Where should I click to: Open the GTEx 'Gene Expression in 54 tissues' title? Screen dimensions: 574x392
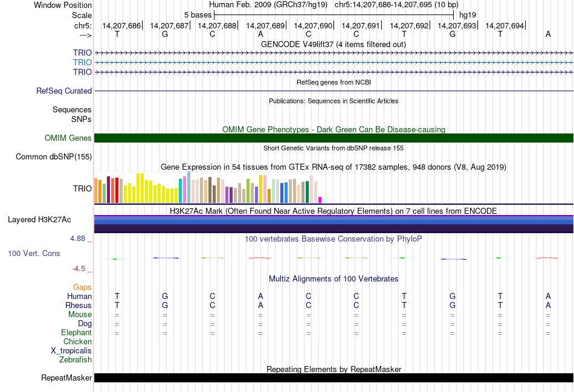[334, 167]
